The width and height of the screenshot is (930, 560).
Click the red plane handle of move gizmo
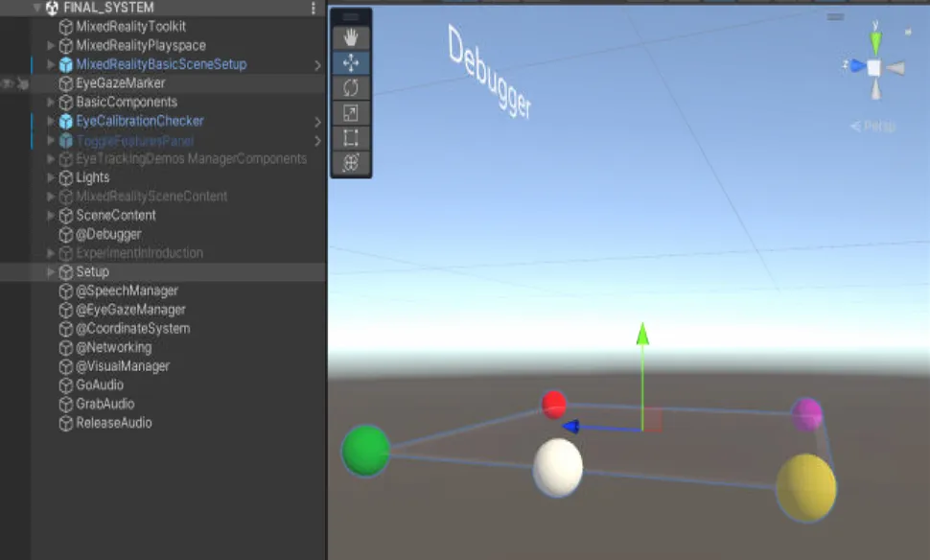point(653,420)
